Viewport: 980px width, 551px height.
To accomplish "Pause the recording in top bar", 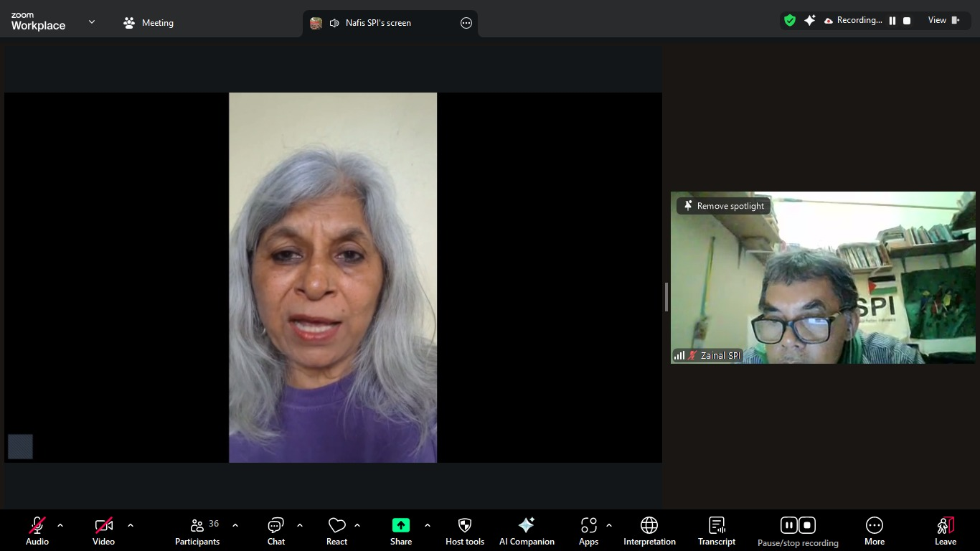I will click(892, 21).
